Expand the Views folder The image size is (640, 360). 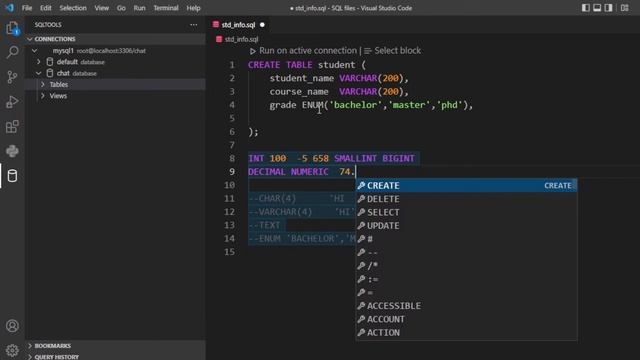point(43,96)
